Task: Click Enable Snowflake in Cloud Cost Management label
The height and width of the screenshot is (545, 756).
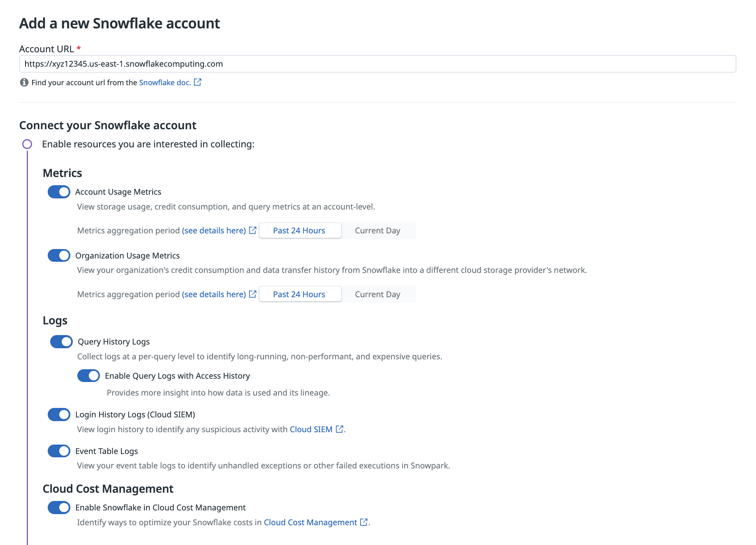Action: click(160, 508)
